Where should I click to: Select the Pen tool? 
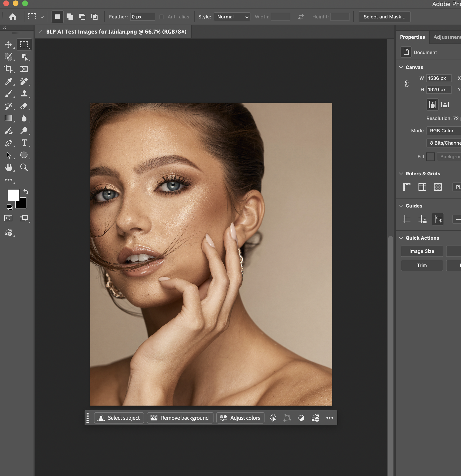click(x=8, y=143)
